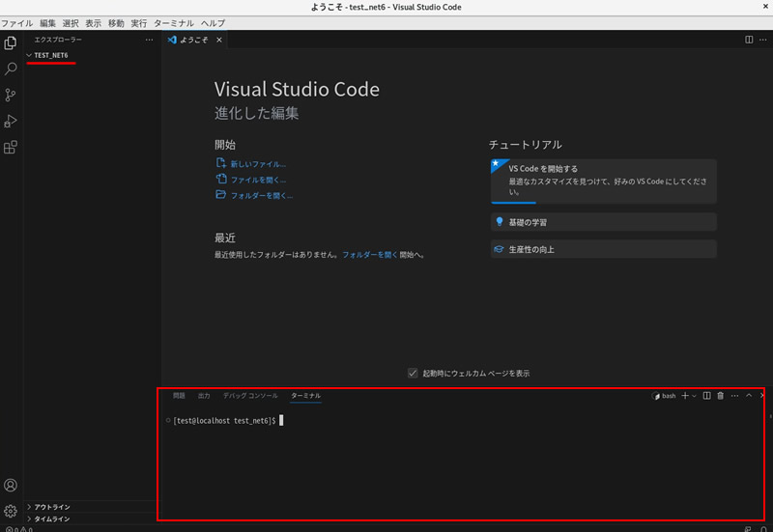Select the ようこそ editor tab
This screenshot has width=773, height=532.
pos(194,40)
